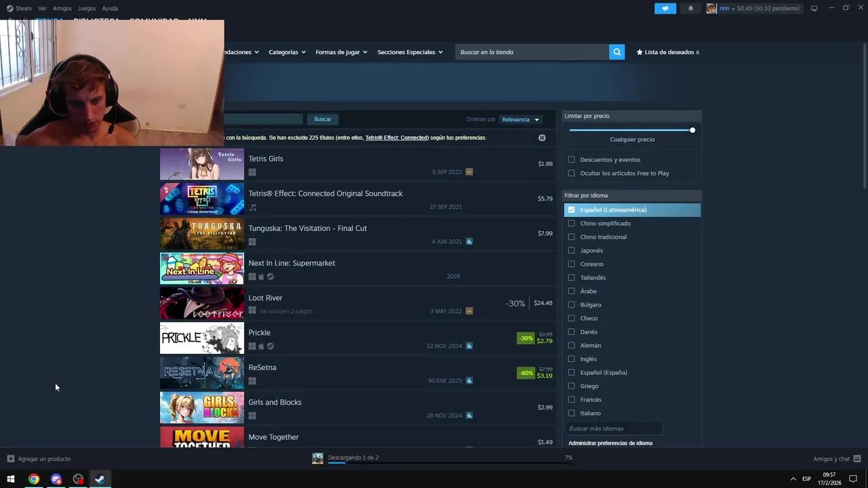Open Windows notification center icon

click(x=853, y=479)
